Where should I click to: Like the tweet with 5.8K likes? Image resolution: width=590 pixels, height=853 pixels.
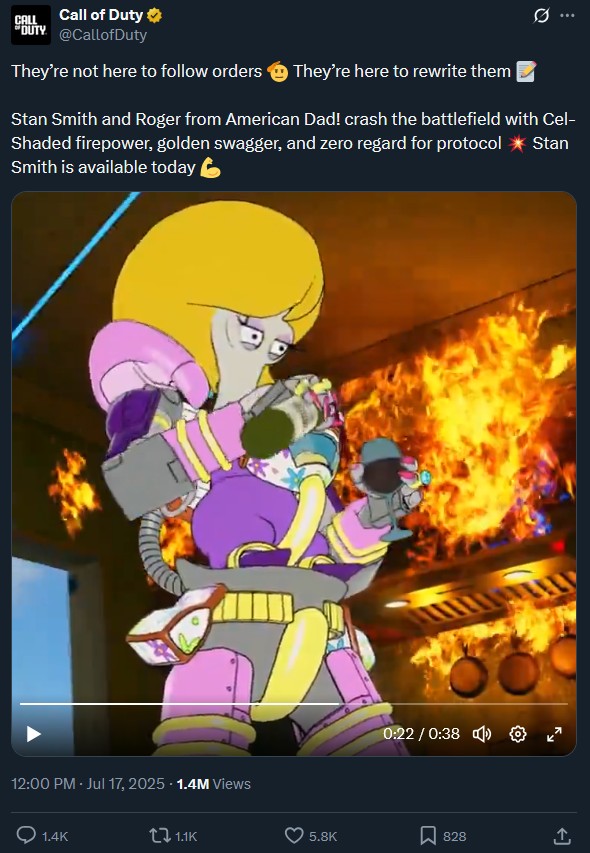pyautogui.click(x=311, y=836)
